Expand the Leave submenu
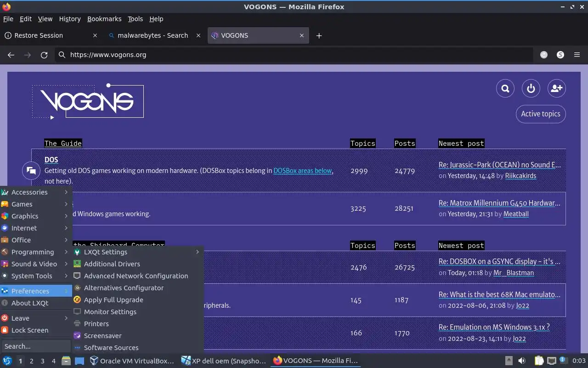Image resolution: width=588 pixels, height=368 pixels. 35,318
